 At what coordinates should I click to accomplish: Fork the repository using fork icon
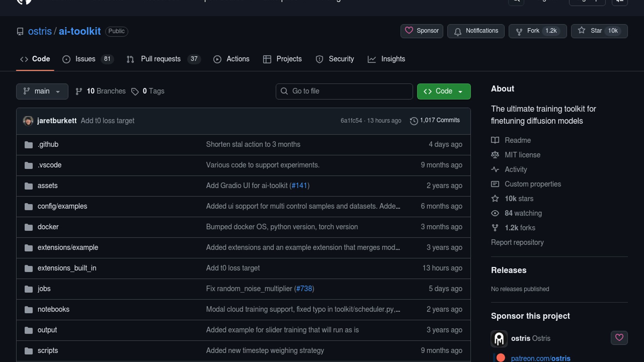519,32
